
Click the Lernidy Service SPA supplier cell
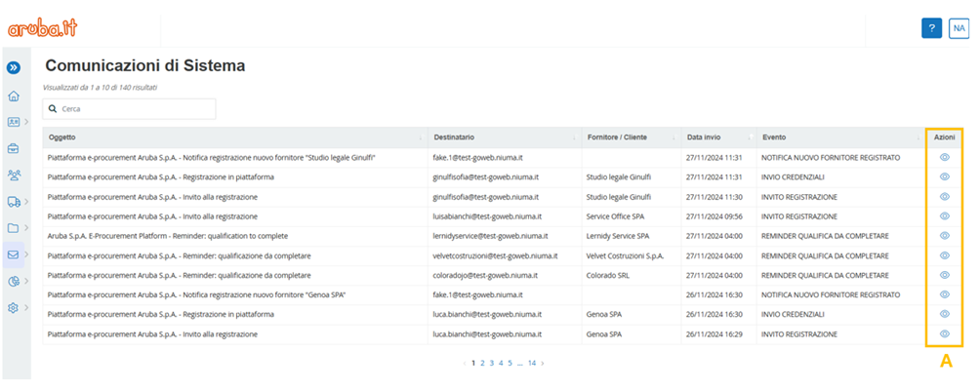point(618,236)
